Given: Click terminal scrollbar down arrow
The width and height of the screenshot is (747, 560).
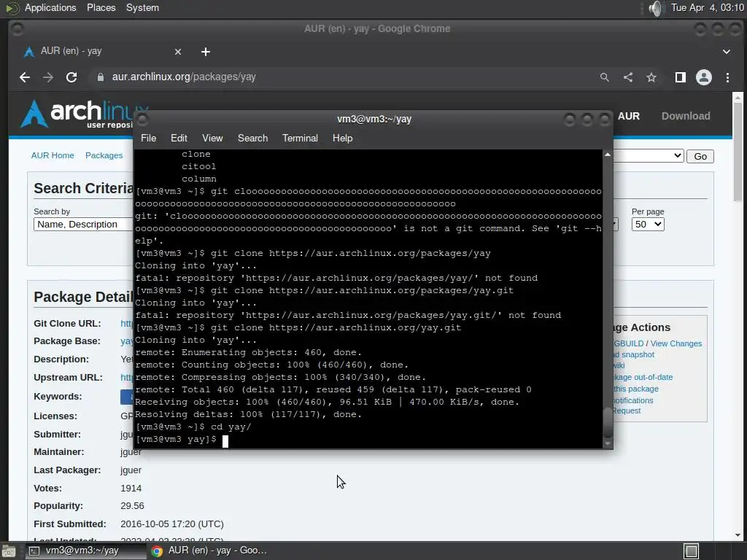Looking at the screenshot, I should pos(608,444).
